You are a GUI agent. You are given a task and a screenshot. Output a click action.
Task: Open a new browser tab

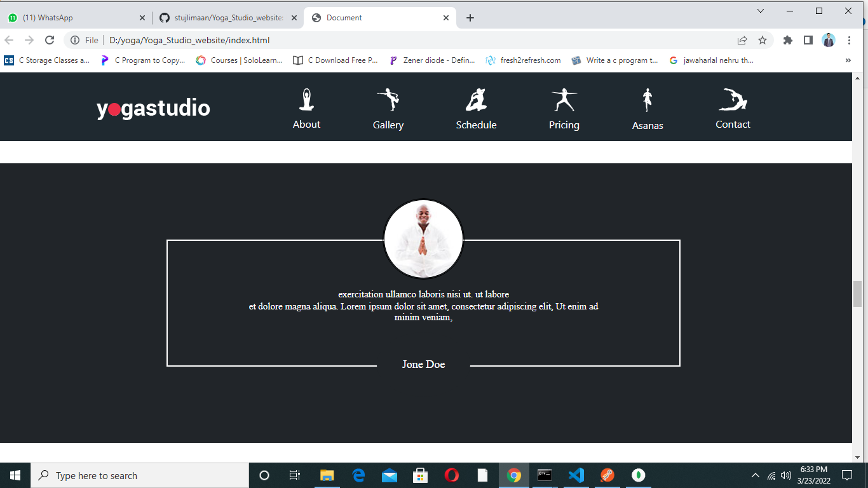(470, 18)
